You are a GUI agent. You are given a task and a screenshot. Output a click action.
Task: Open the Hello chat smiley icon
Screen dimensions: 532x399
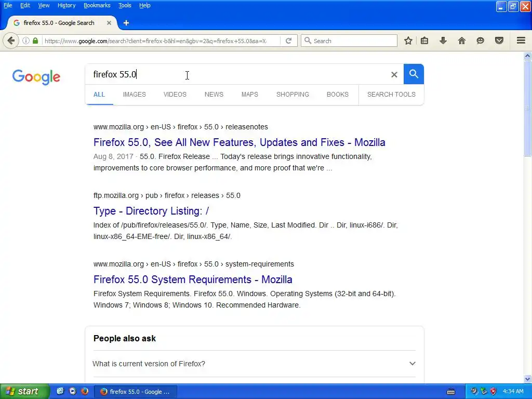481,41
